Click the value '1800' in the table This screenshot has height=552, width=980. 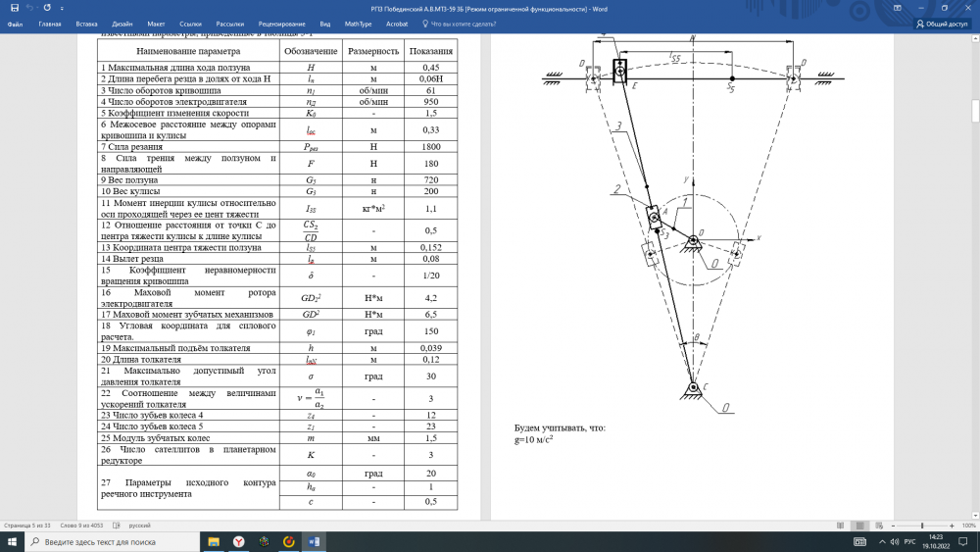tap(430, 147)
